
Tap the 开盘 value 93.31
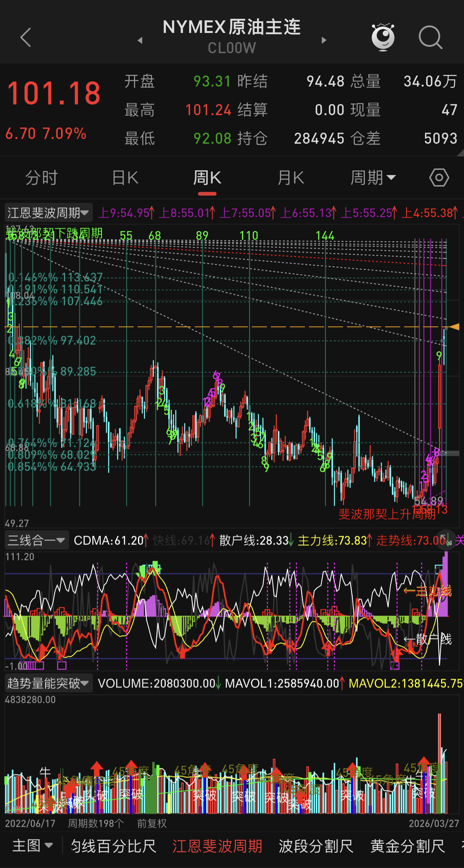tap(212, 81)
